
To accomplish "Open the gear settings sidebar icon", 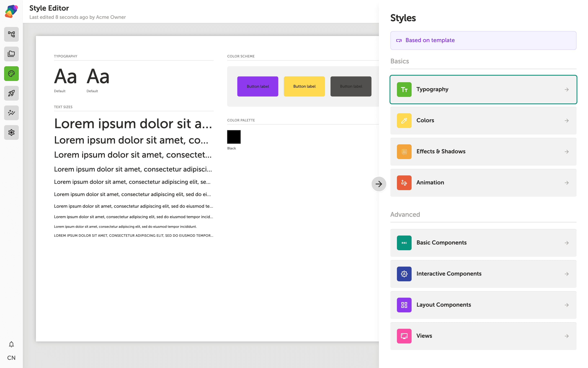I will [x=11, y=132].
